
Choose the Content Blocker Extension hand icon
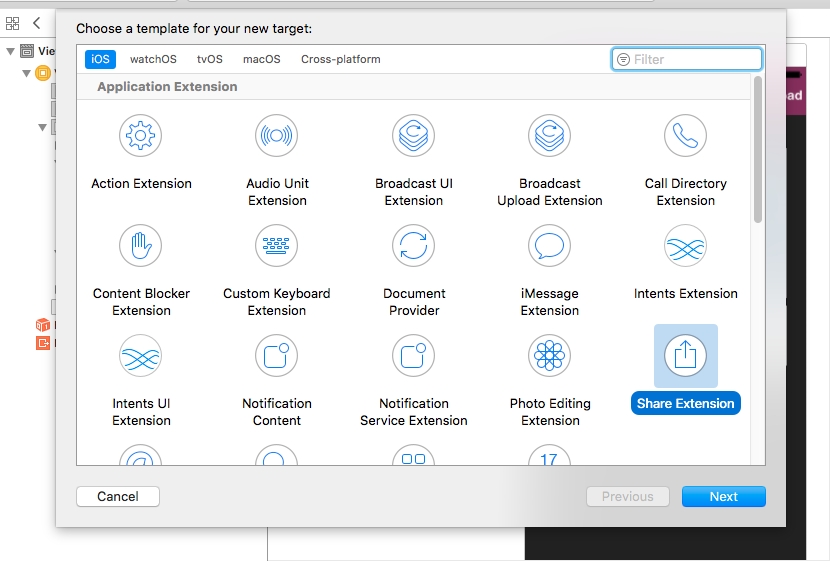(141, 245)
